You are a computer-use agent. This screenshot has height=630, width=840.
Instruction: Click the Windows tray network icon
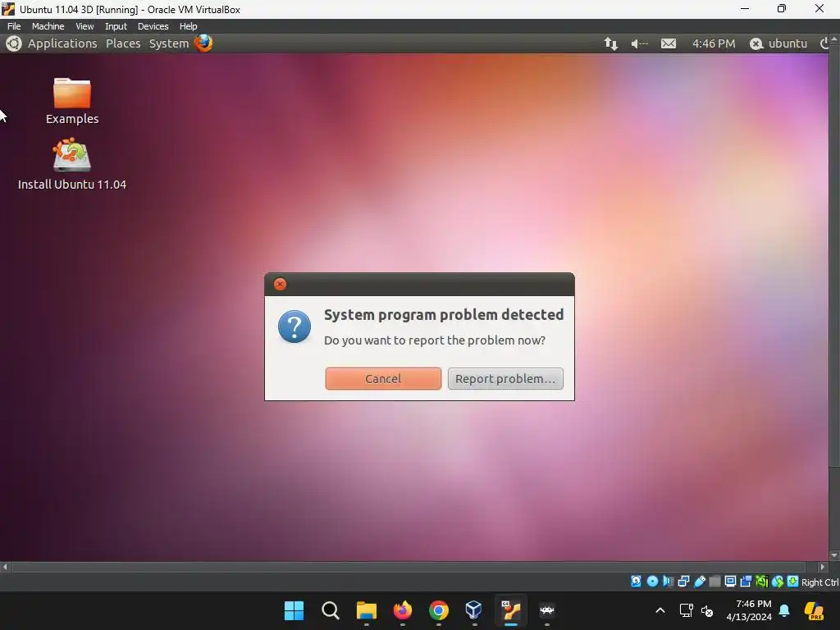[686, 610]
